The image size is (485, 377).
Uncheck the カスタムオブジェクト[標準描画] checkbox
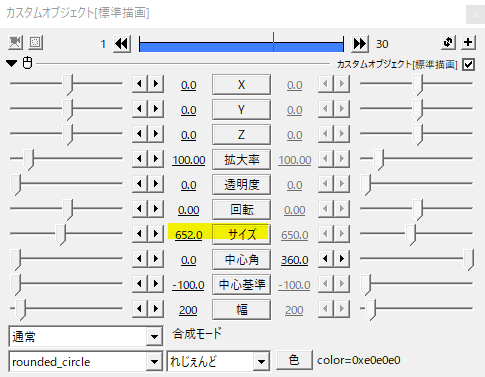click(468, 64)
